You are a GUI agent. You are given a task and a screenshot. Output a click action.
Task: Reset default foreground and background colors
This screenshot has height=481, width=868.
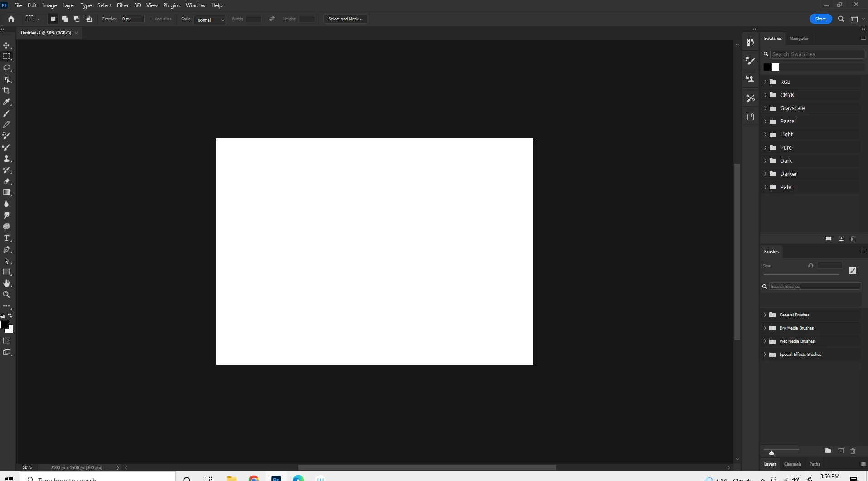coord(2,316)
